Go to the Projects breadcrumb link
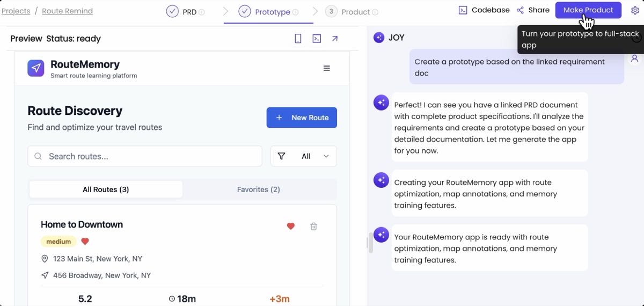This screenshot has height=306, width=644. click(16, 11)
